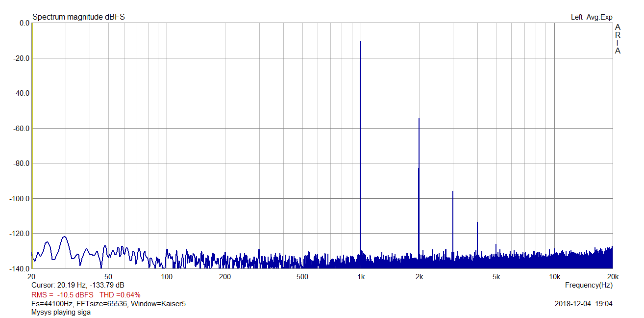Click the '-120.0' y-axis label
Viewport: 644px width, 318px height.
pyautogui.click(x=21, y=234)
